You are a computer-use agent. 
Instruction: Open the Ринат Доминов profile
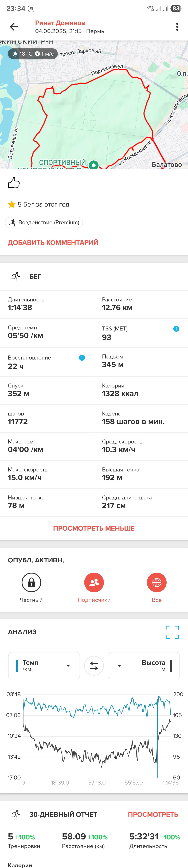[x=60, y=23]
